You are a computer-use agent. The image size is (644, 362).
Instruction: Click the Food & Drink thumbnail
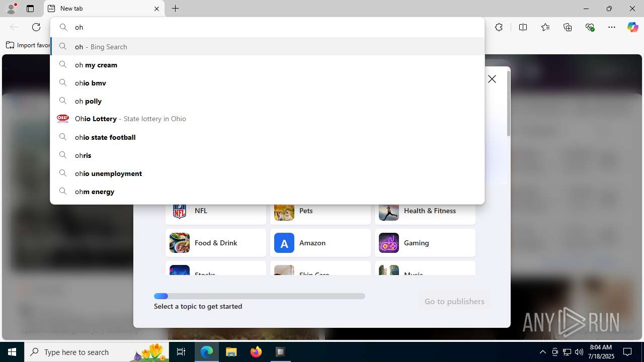(180, 243)
